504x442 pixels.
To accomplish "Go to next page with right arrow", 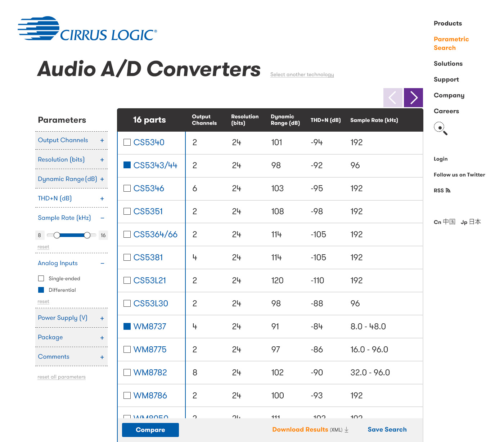I will pyautogui.click(x=413, y=97).
